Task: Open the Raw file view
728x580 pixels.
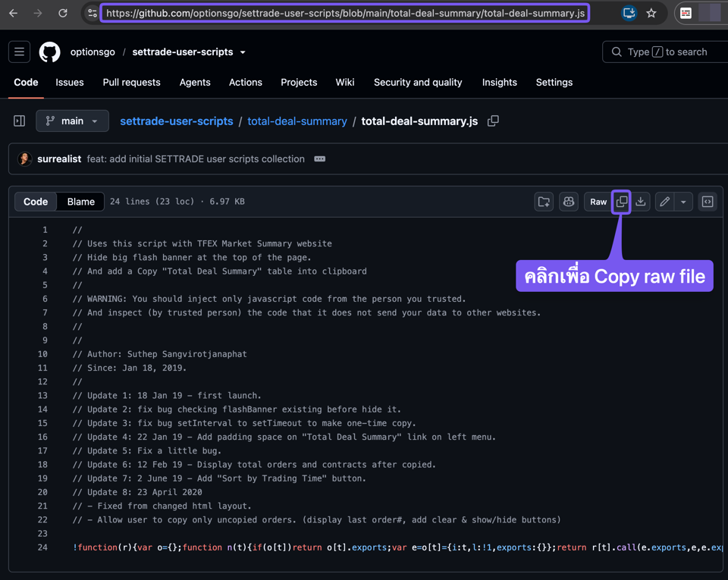Action: tap(598, 202)
